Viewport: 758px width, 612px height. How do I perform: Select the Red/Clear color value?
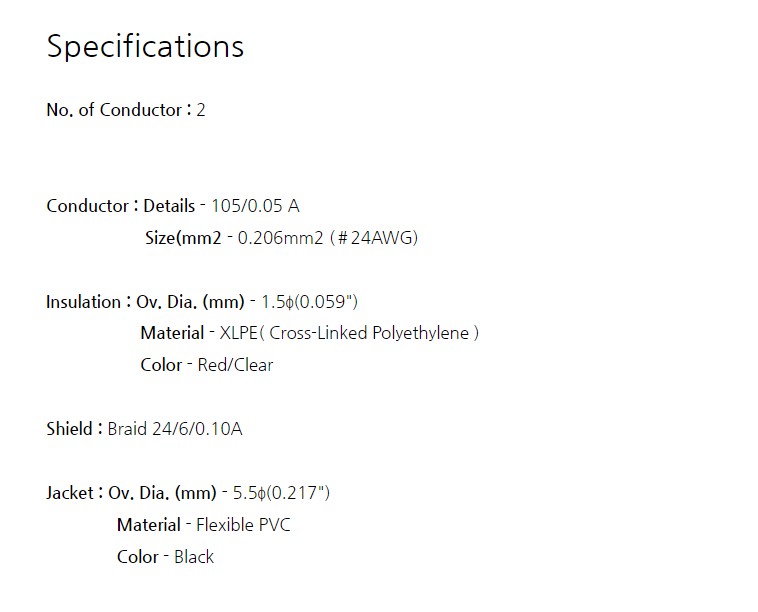click(x=235, y=365)
